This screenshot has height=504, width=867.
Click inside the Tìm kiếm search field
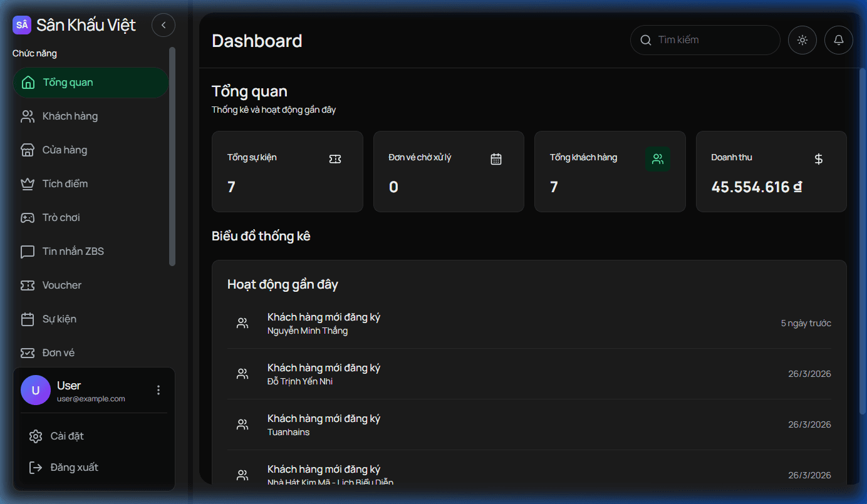click(705, 40)
